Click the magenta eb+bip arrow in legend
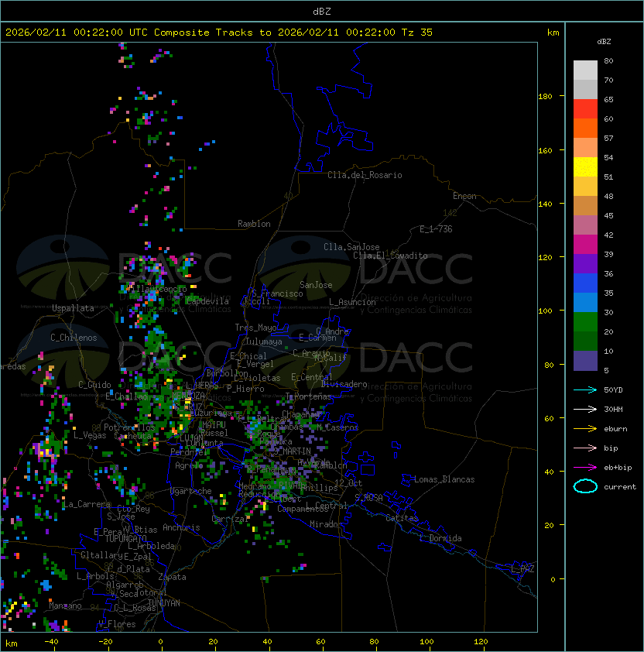Image resolution: width=644 pixels, height=652 pixels. click(x=585, y=468)
